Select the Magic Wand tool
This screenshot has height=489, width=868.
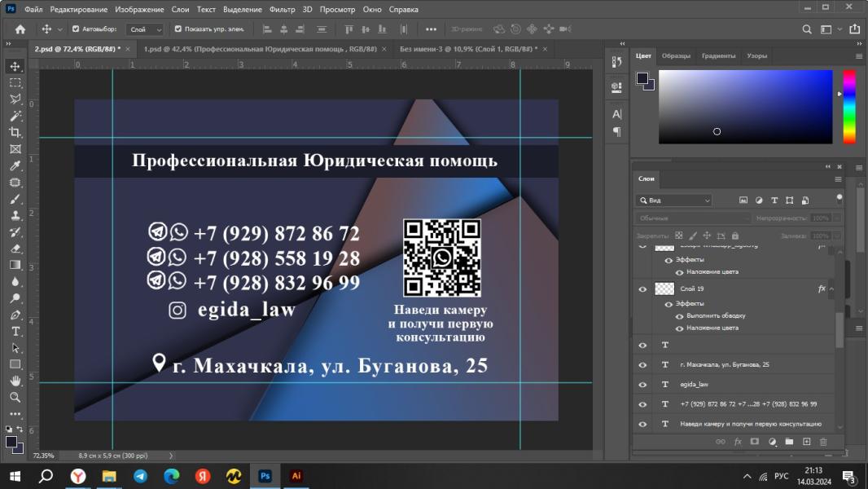point(15,116)
